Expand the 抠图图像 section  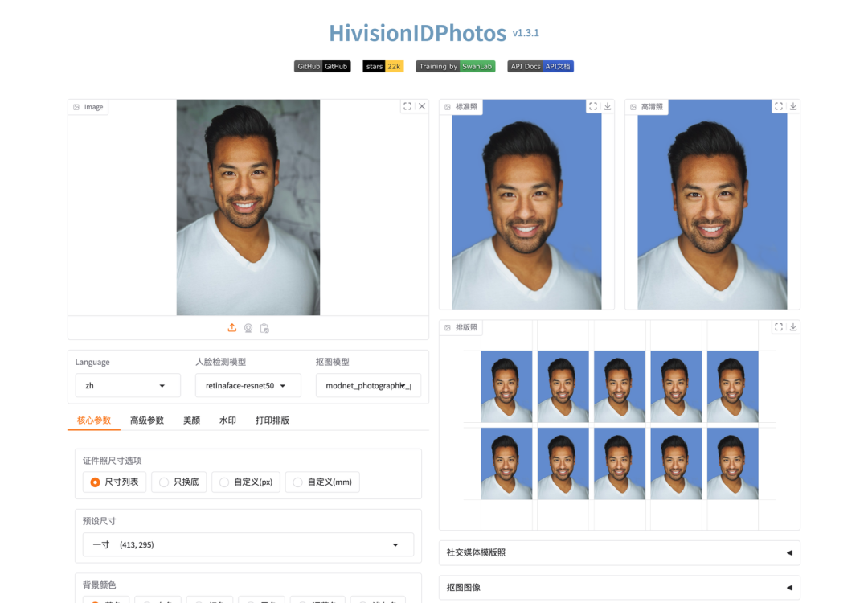[x=620, y=588]
